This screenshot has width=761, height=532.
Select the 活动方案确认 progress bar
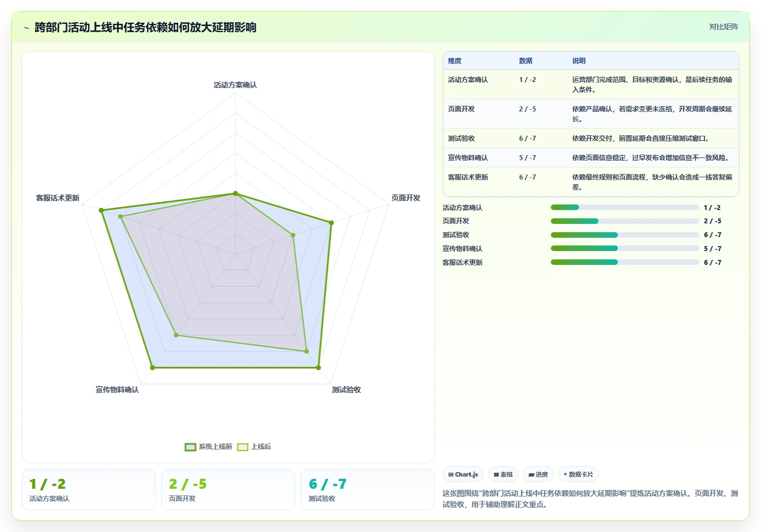coord(625,207)
